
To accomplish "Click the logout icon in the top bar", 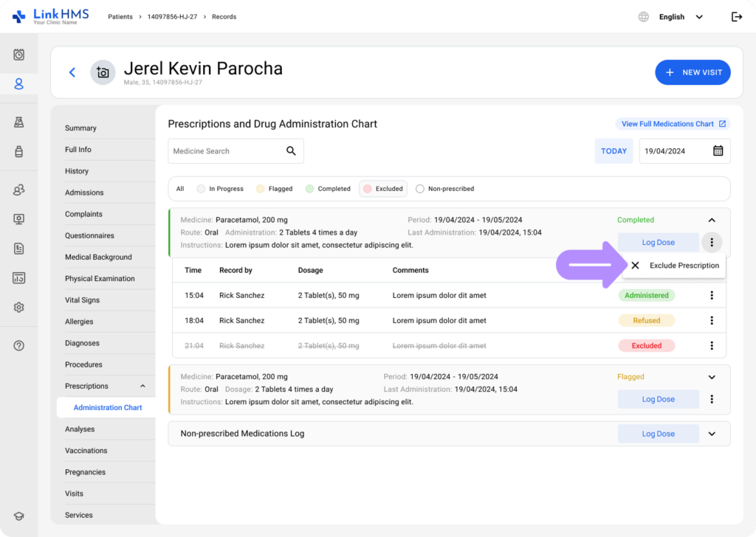I will tap(736, 17).
